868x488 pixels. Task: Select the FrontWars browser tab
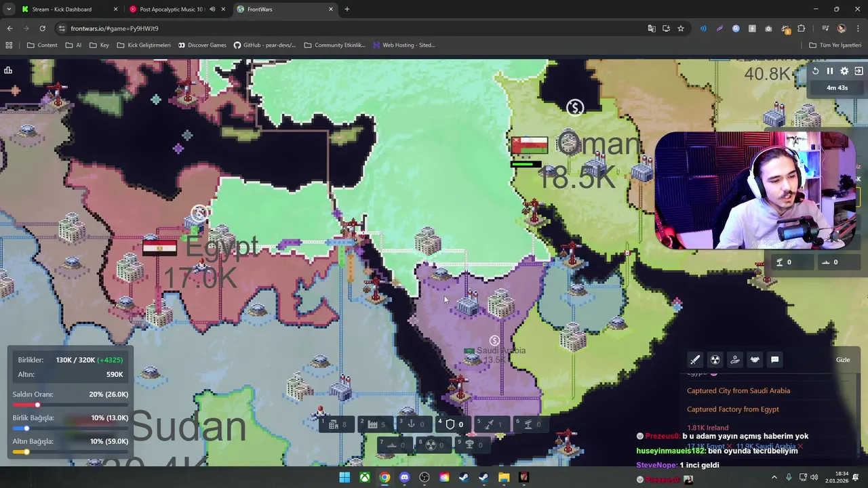pos(285,9)
